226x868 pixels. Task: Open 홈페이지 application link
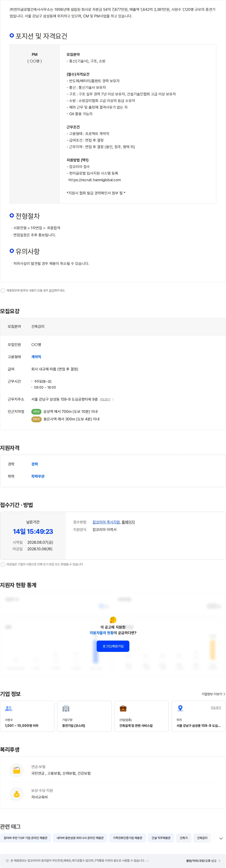point(128,522)
